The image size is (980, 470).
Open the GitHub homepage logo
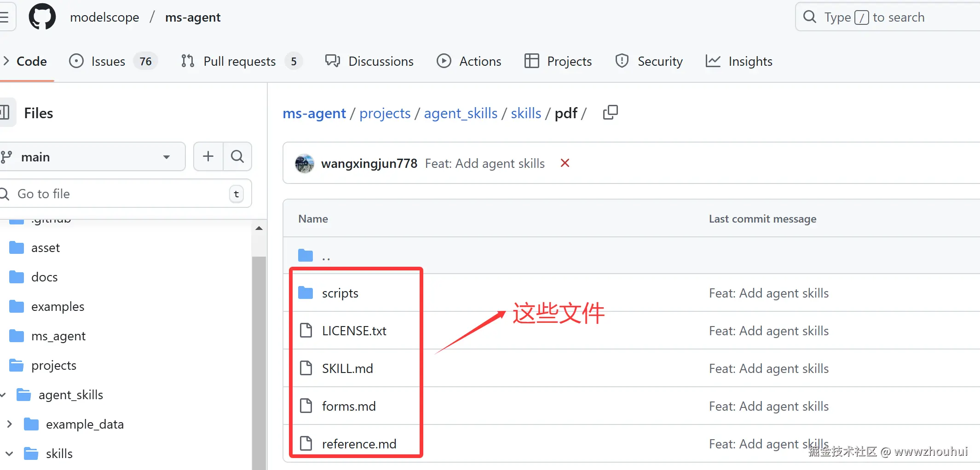tap(42, 17)
